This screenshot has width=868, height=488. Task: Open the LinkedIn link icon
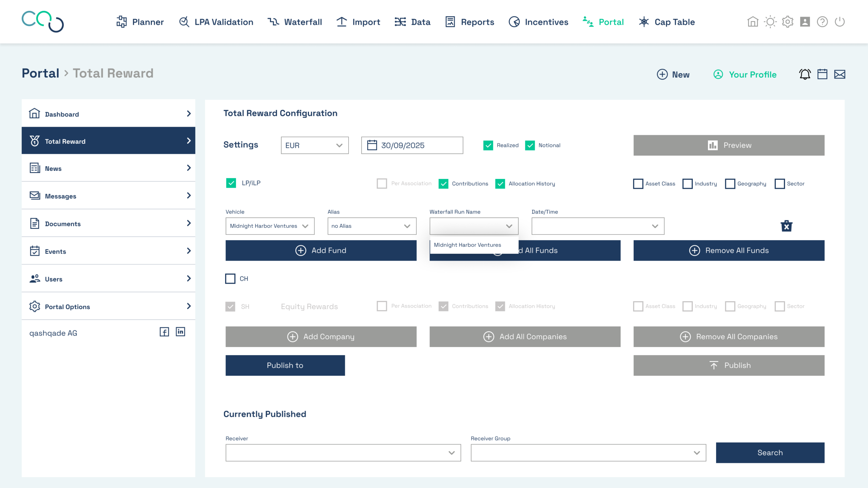point(180,332)
